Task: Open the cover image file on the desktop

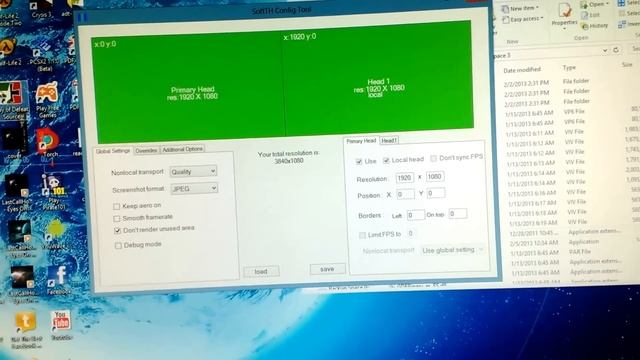Action: pyautogui.click(x=14, y=144)
